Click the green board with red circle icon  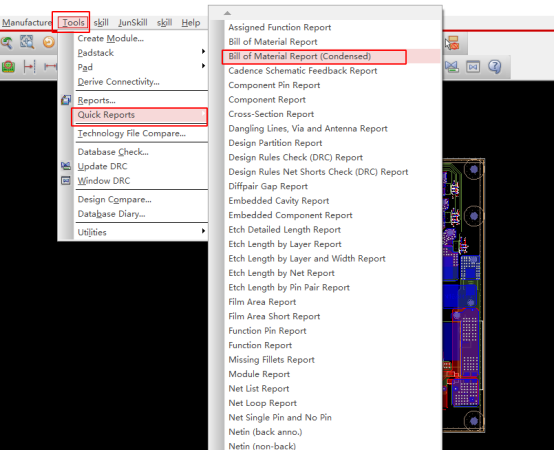pyautogui.click(x=8, y=66)
